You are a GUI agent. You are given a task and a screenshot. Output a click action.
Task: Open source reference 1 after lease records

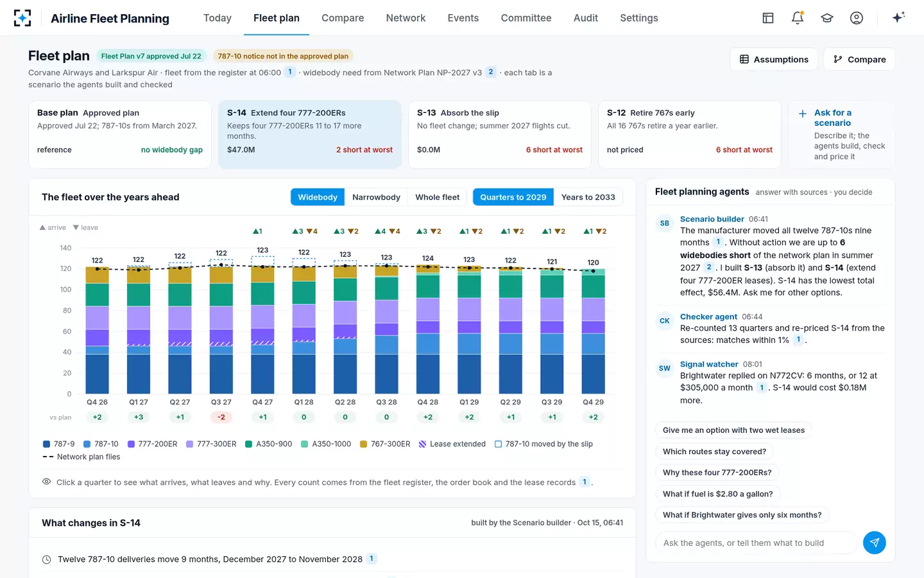585,482
